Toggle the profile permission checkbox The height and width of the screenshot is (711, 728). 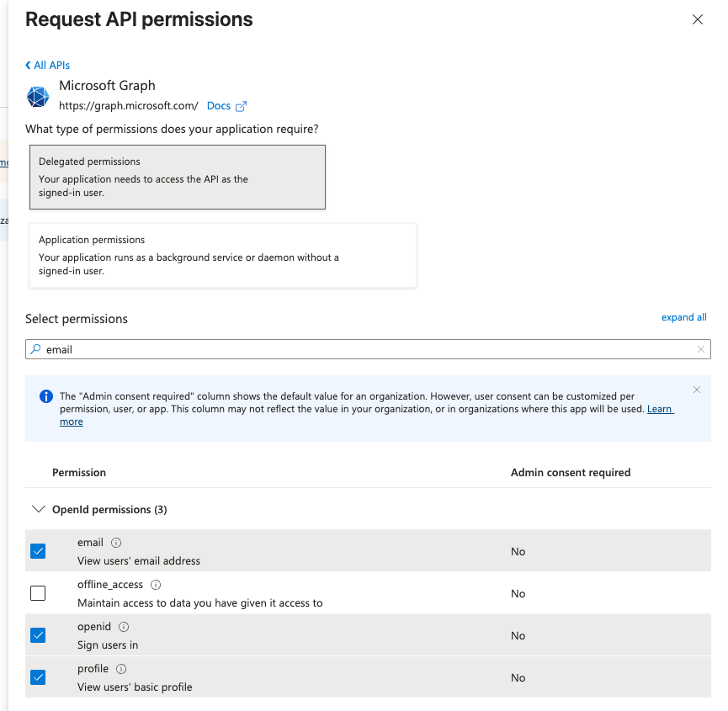[38, 677]
